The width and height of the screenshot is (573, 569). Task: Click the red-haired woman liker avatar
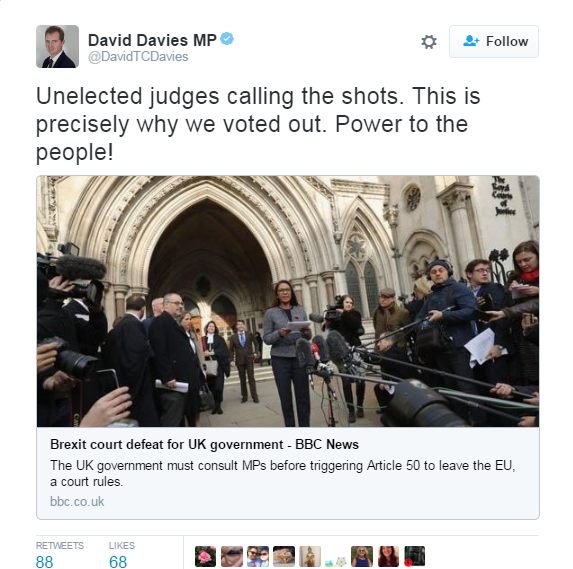(x=388, y=557)
